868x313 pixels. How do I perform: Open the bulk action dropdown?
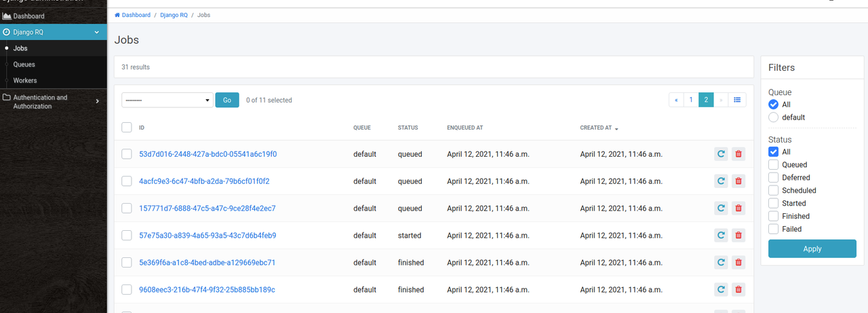tap(167, 100)
